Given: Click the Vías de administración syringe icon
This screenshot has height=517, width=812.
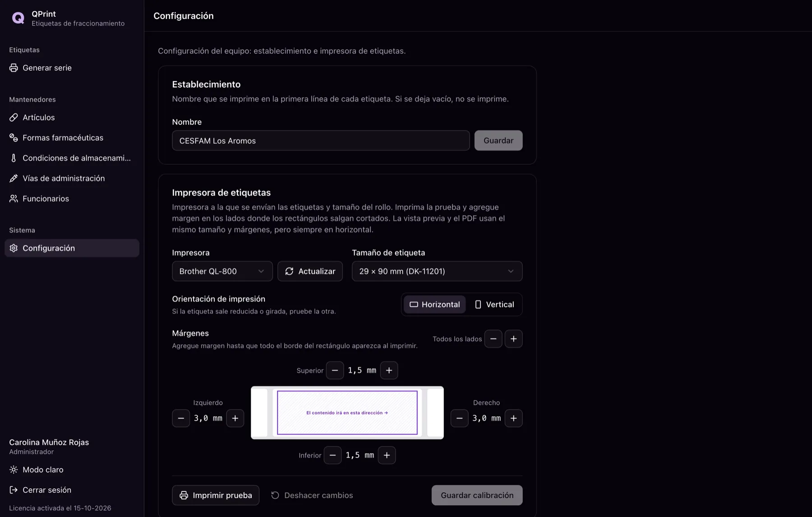Looking at the screenshot, I should 14,178.
